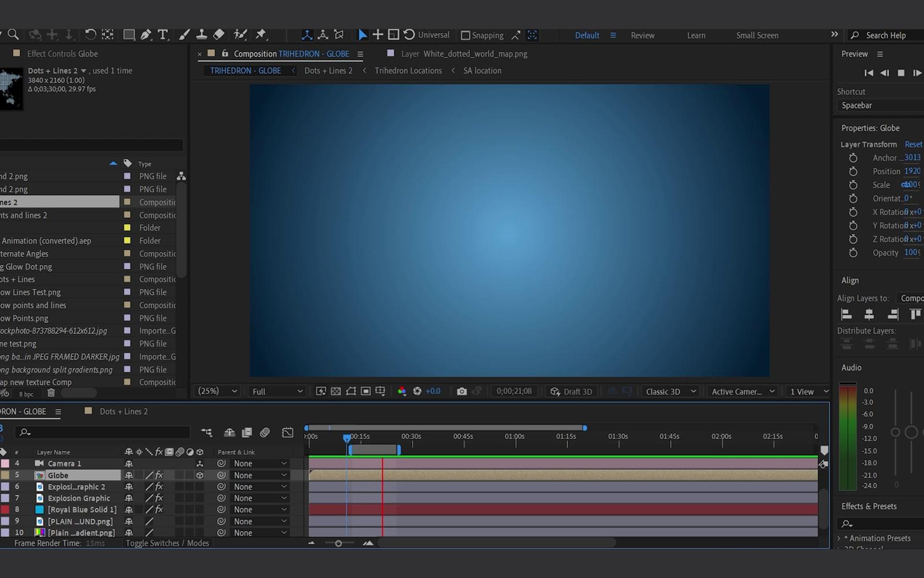
Task: Open the Classic 3D renderer dropdown
Action: (670, 391)
